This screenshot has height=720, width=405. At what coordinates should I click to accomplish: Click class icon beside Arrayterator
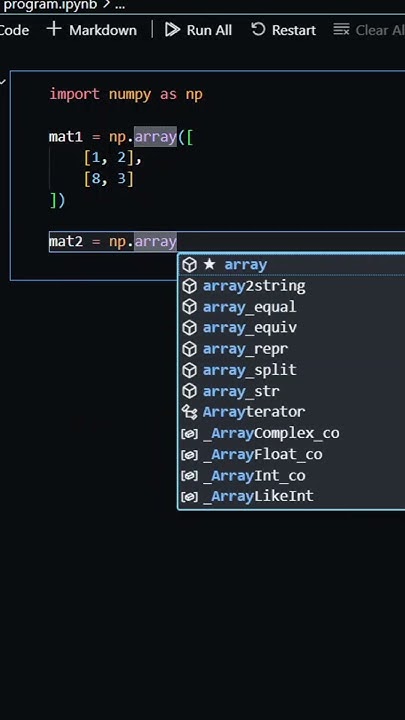(x=189, y=412)
